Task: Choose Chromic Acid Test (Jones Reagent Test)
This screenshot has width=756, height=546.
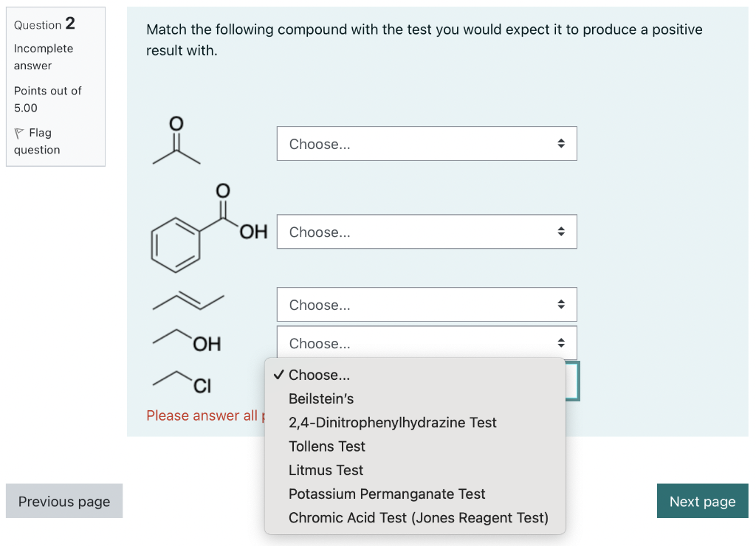Action: coord(418,518)
